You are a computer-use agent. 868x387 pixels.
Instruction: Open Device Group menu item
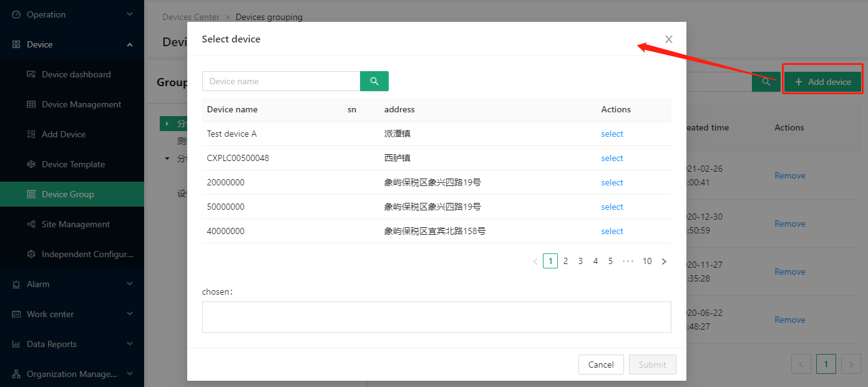pyautogui.click(x=72, y=194)
